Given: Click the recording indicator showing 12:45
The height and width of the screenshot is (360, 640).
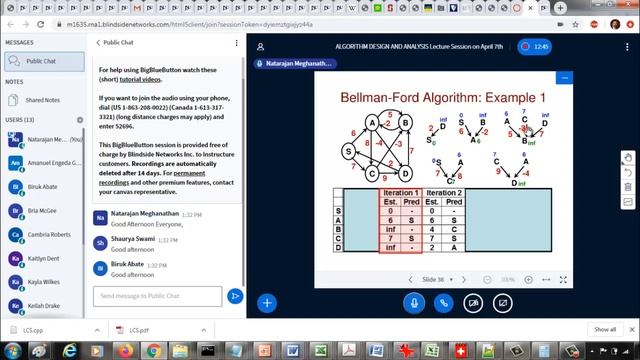Looking at the screenshot, I should [535, 47].
